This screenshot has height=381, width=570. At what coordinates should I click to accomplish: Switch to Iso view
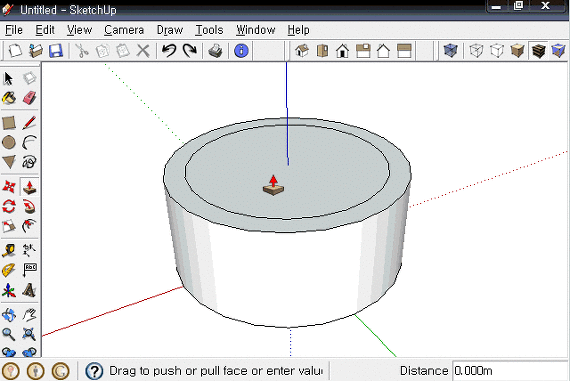pos(302,51)
